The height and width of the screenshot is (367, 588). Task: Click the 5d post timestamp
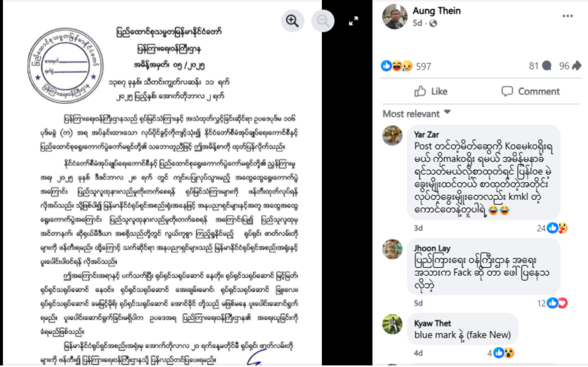[x=417, y=23]
